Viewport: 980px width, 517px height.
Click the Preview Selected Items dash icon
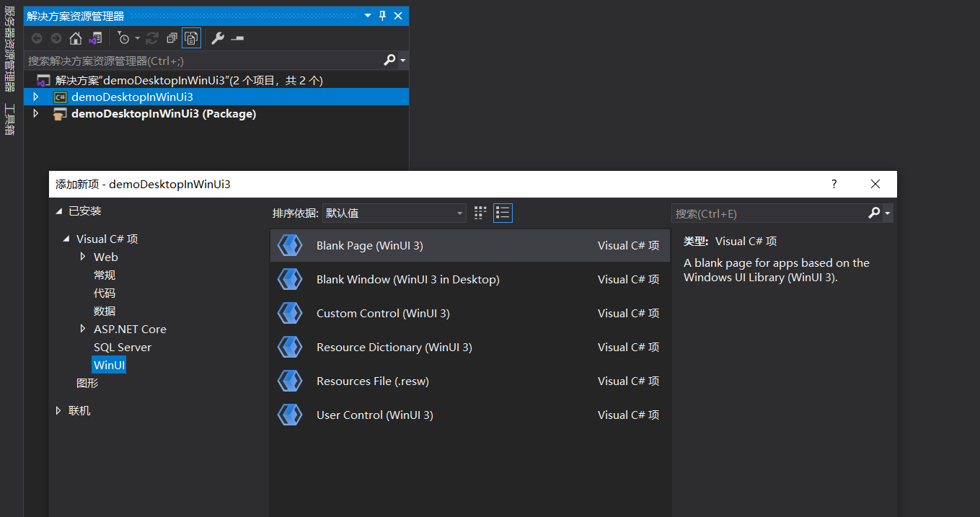coord(237,38)
